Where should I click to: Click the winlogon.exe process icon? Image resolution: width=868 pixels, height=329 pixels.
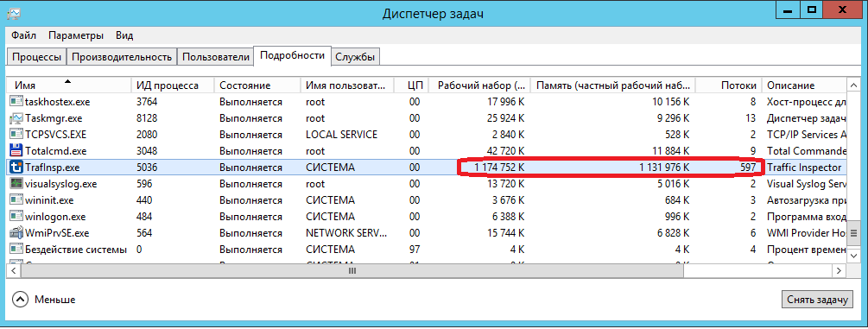click(16, 217)
